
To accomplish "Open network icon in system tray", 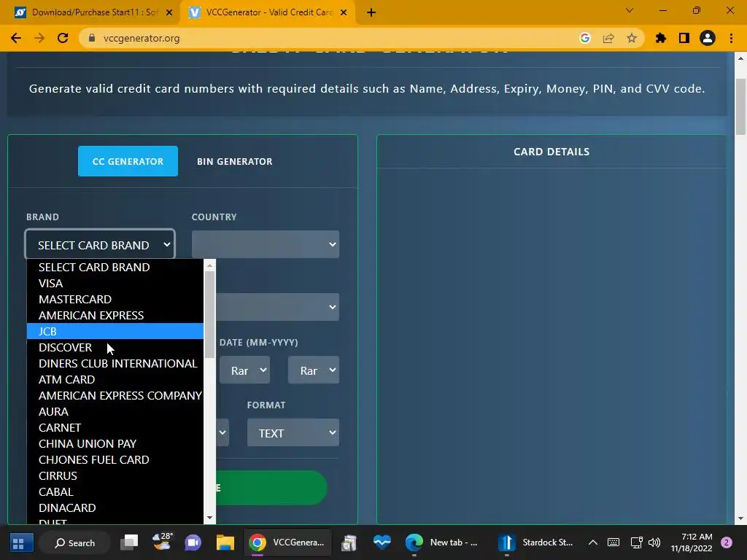I will (636, 542).
